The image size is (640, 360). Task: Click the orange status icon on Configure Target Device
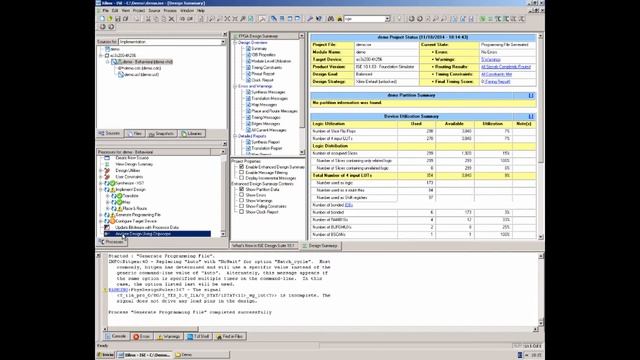point(112,221)
